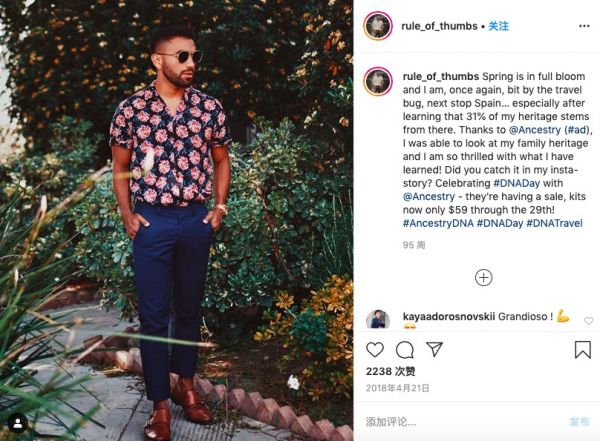Share post with paper plane icon
600x441 pixels.
coord(434,349)
